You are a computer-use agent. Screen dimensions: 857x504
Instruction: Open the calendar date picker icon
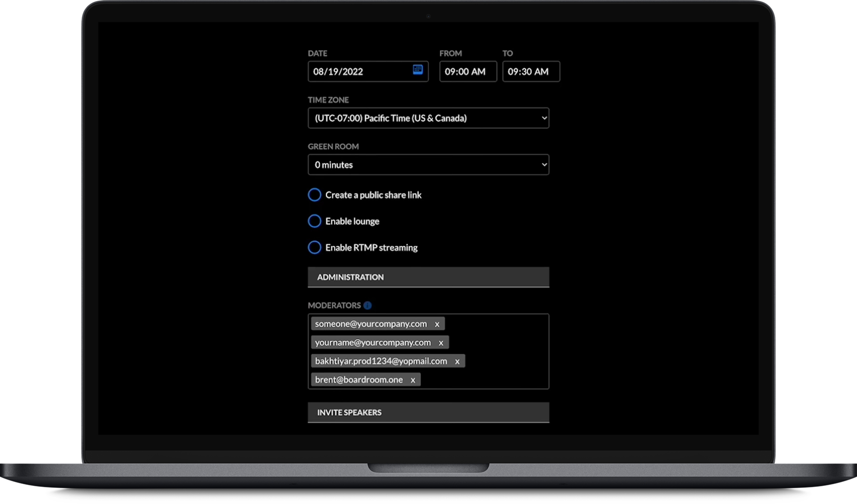(417, 70)
